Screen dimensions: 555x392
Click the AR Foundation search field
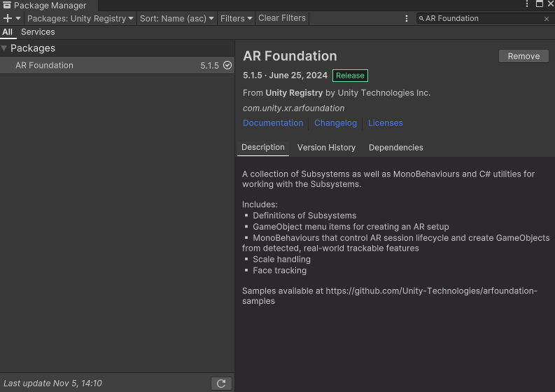click(484, 18)
